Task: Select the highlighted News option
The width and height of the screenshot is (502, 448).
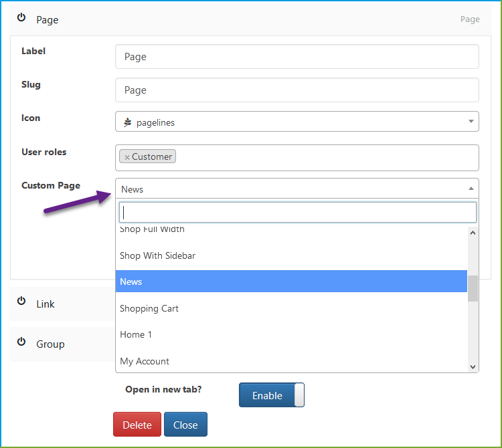Action: (x=291, y=282)
